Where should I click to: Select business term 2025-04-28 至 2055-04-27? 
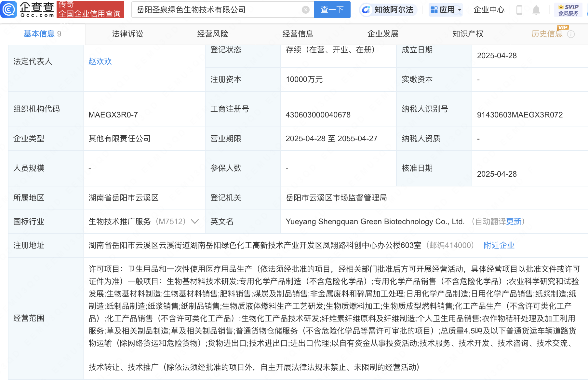[x=331, y=139]
